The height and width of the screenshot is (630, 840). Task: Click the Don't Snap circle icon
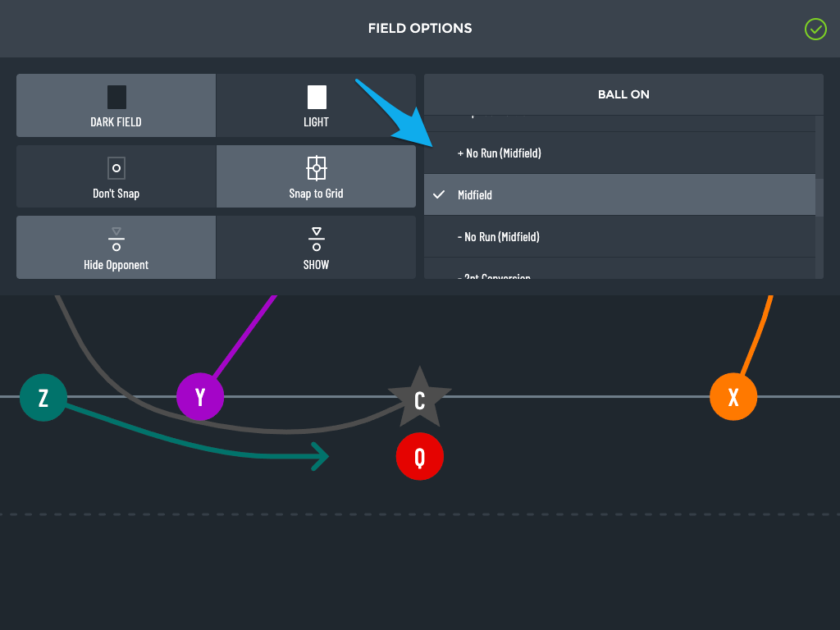coord(116,168)
